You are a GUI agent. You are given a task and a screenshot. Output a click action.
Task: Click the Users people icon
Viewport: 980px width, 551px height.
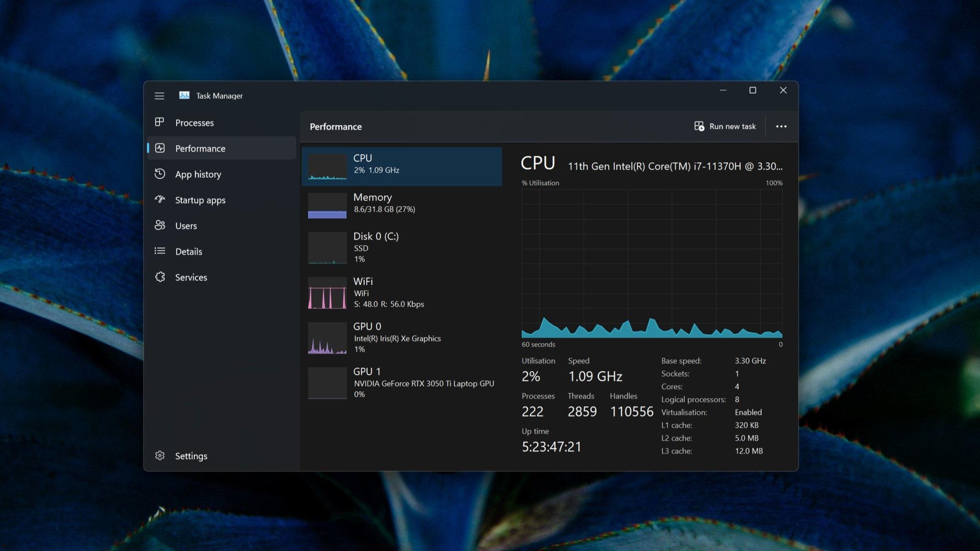[x=160, y=225]
